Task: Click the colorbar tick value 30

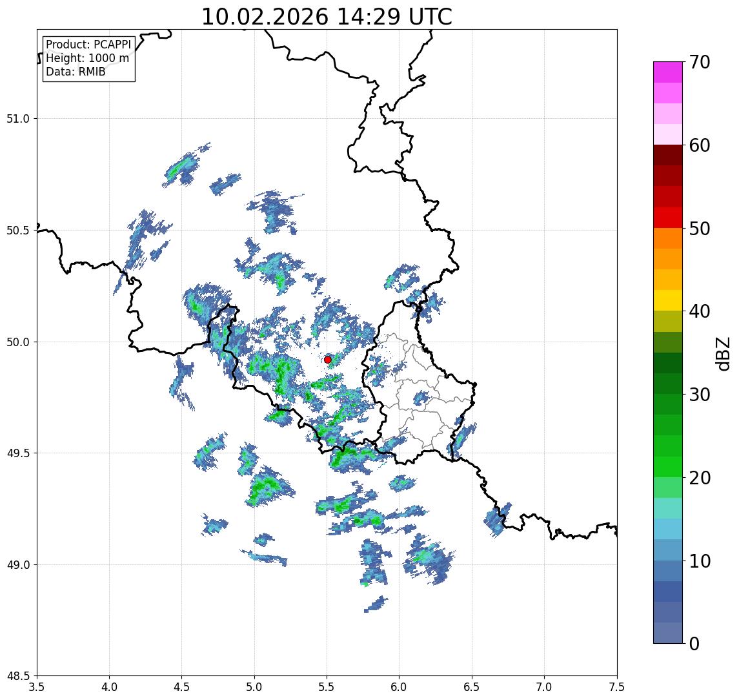Action: pyautogui.click(x=700, y=395)
